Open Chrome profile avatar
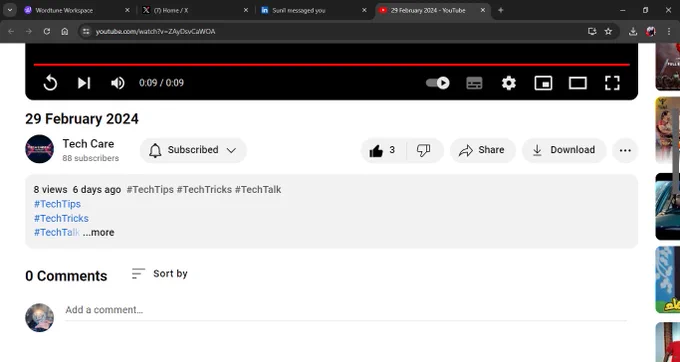Viewport: 680px width, 362px height. click(x=651, y=31)
